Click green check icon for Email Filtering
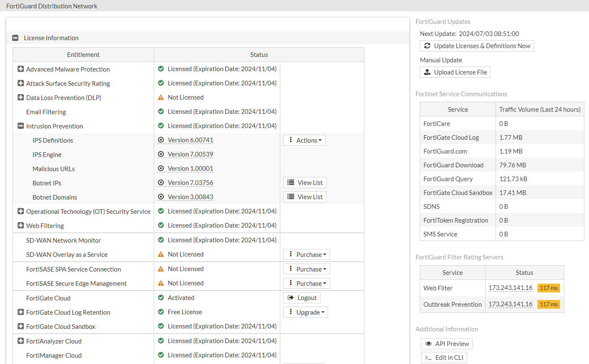Image resolution: width=589 pixels, height=364 pixels. (x=161, y=112)
